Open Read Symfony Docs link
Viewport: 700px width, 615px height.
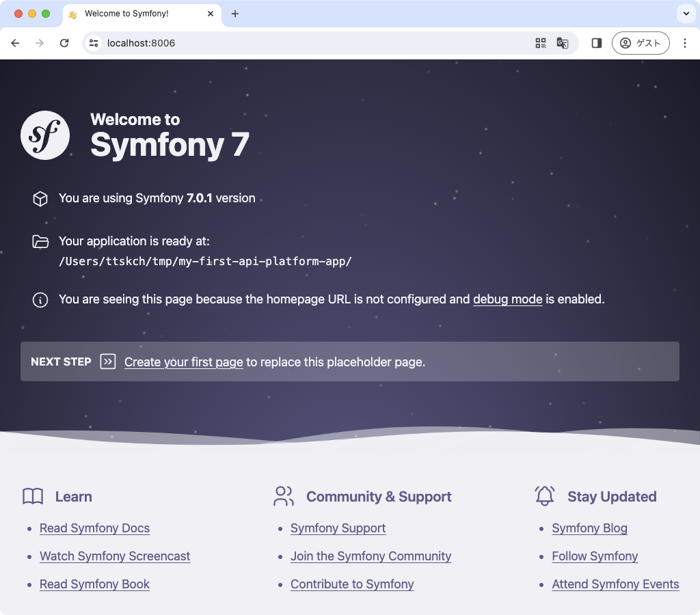point(94,528)
